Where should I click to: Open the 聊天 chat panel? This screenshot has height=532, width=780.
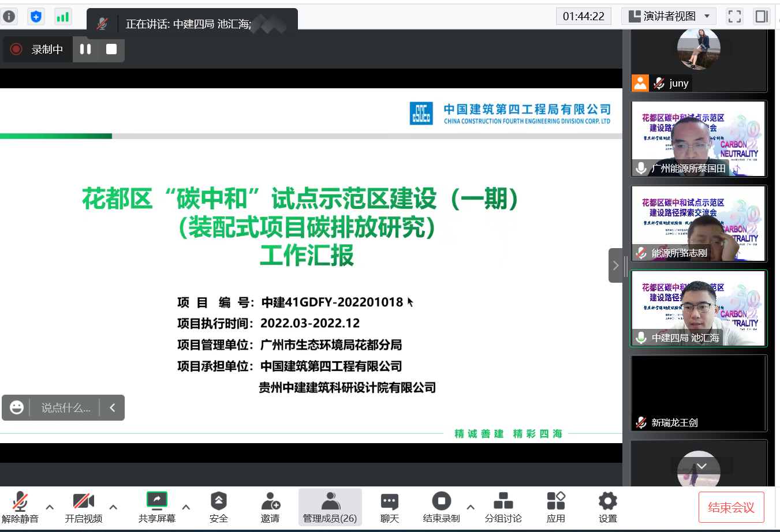click(x=390, y=507)
